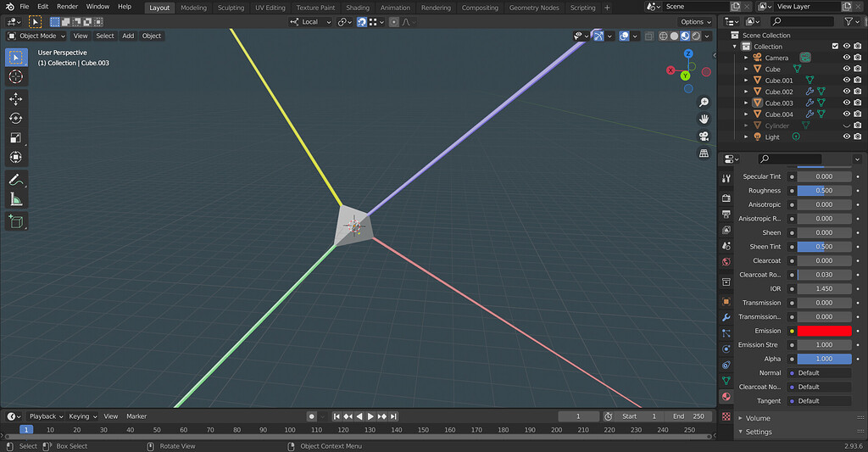
Task: Expand the Light tree item
Action: (746, 137)
